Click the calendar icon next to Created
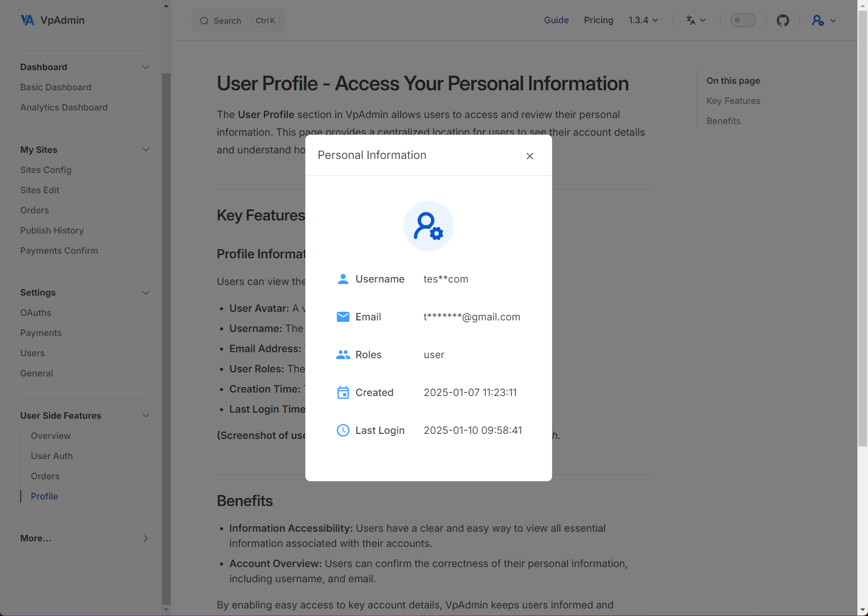Image resolution: width=868 pixels, height=616 pixels. coord(343,392)
